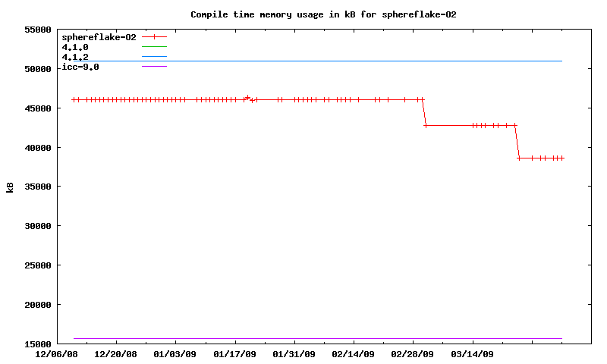Click the last red data point on the right
The height and width of the screenshot is (364, 607).
(562, 158)
